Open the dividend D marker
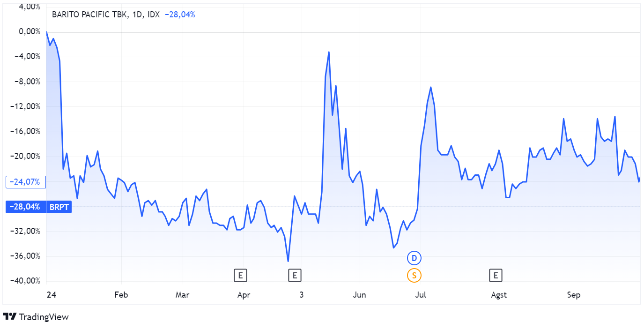The height and width of the screenshot is (322, 644). tap(414, 258)
